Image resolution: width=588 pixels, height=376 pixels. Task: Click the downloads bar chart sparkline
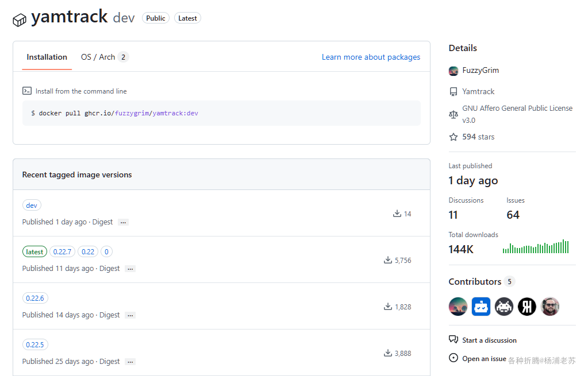[536, 247]
